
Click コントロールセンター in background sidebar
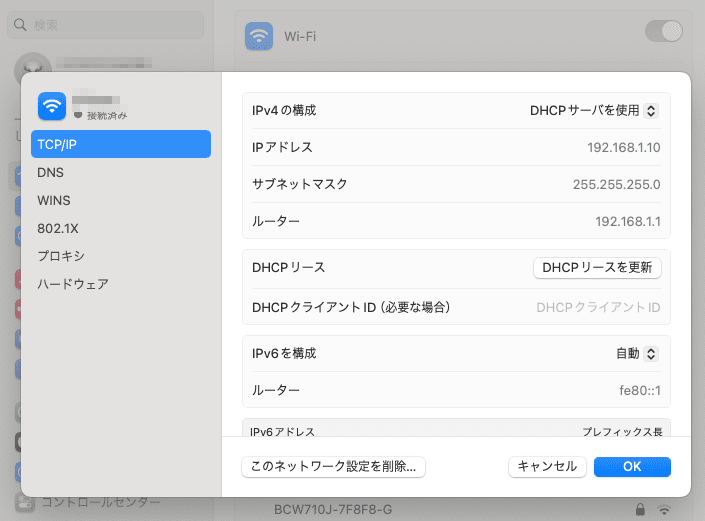coord(101,502)
